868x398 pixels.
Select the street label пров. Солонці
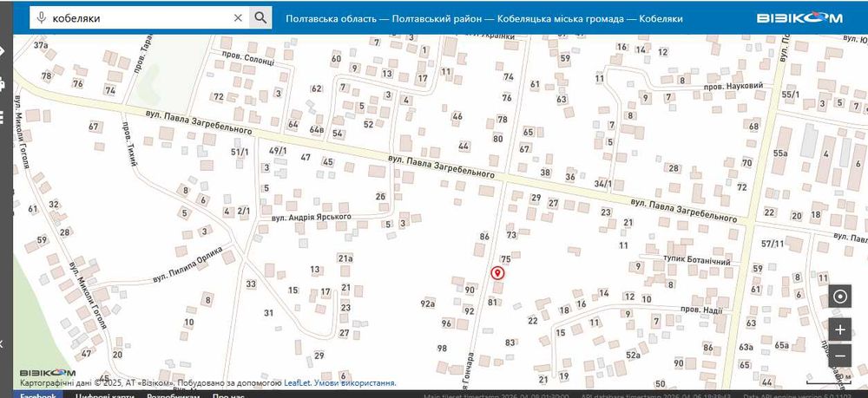(x=248, y=58)
